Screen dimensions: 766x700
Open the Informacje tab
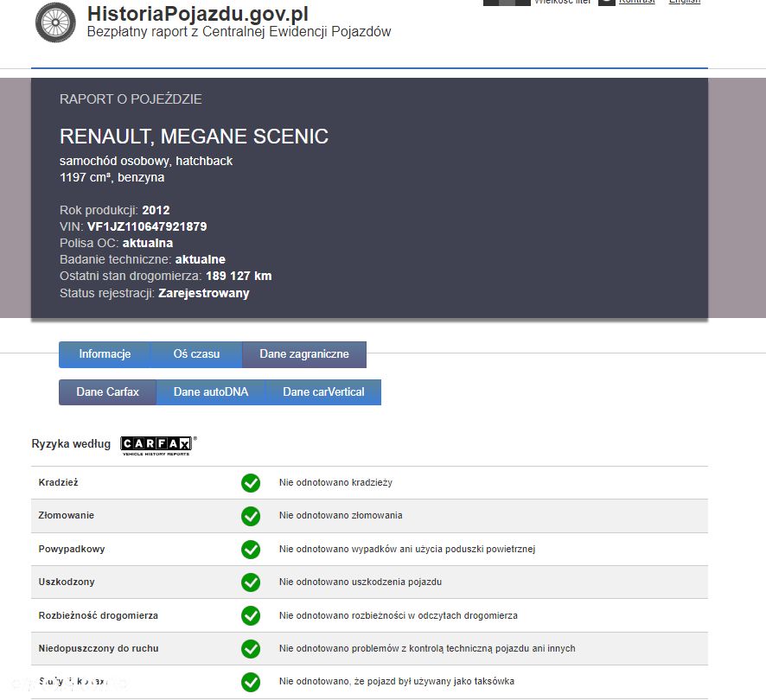(x=105, y=354)
